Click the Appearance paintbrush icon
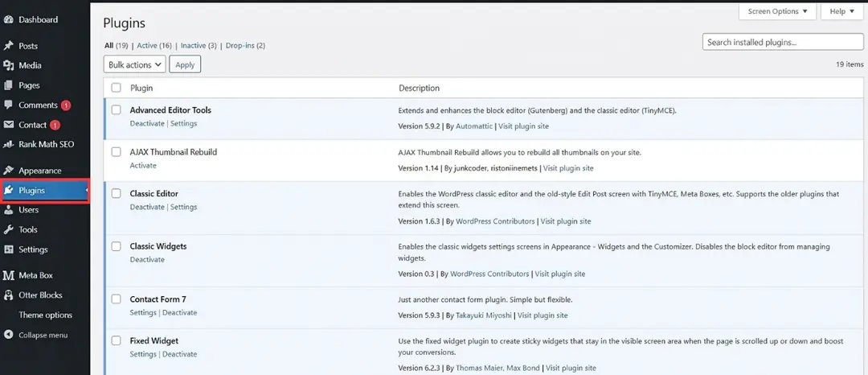Screen dimensions: 868x375 (8, 171)
